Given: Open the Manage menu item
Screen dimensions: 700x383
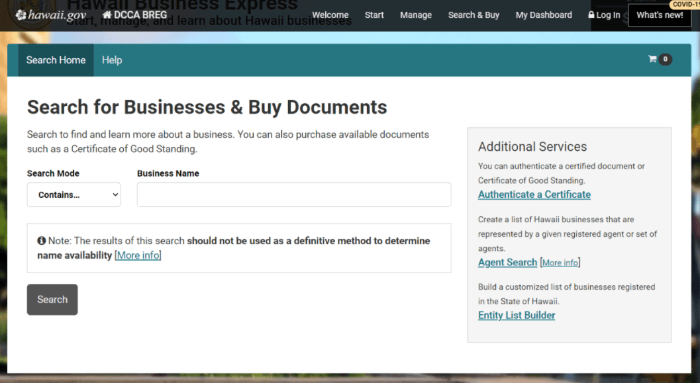Looking at the screenshot, I should [x=416, y=15].
